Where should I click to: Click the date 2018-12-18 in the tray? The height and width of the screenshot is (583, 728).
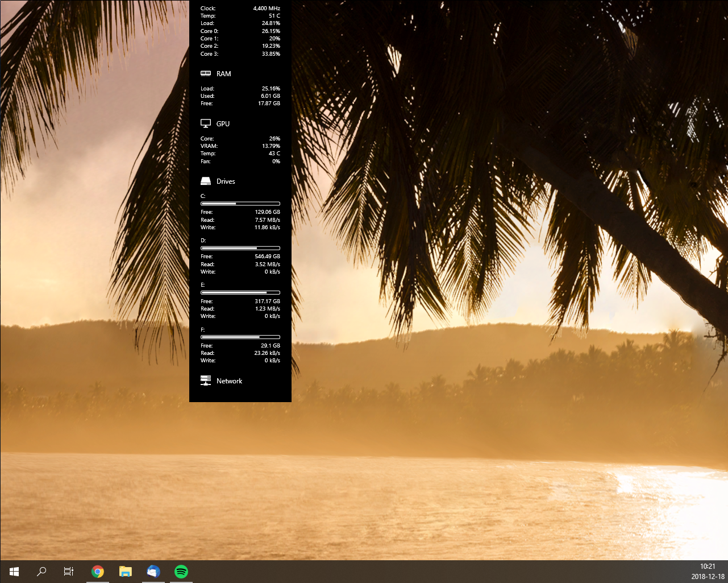pyautogui.click(x=707, y=576)
